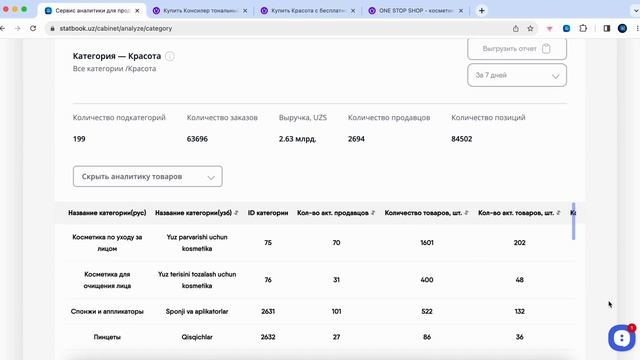Click the Все категории breadcrumb link

click(x=98, y=69)
